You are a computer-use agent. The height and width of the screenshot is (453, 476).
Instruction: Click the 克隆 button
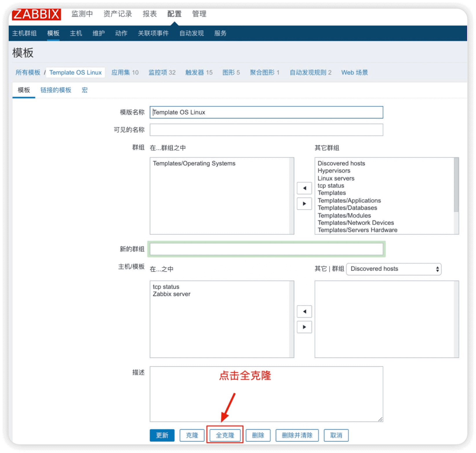[192, 435]
